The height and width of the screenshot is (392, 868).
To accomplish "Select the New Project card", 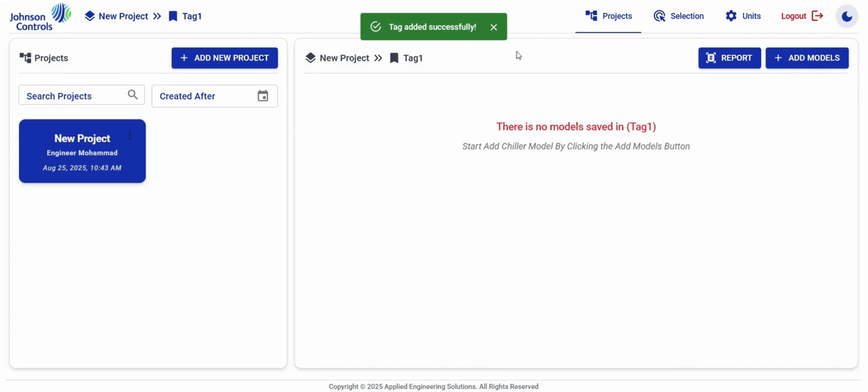I will click(x=82, y=151).
